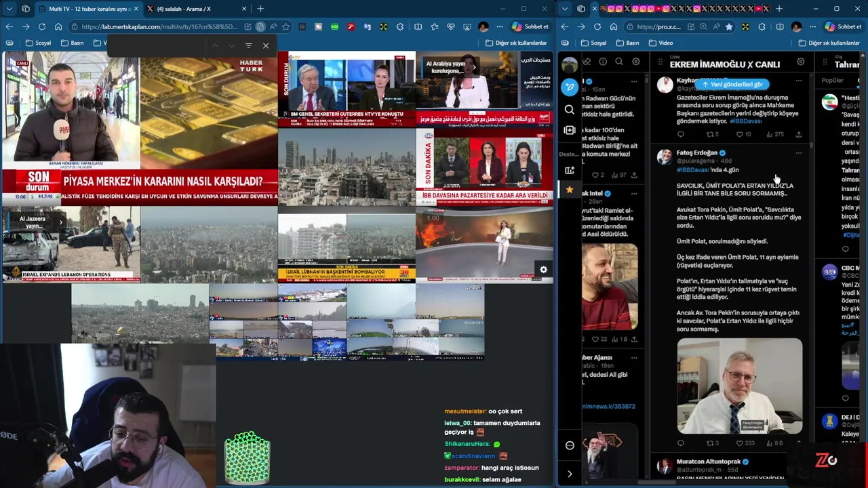Reload the Multi TV page in left browser
Image resolution: width=868 pixels, height=488 pixels.
(42, 26)
